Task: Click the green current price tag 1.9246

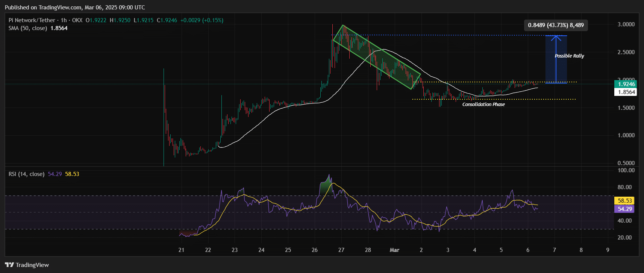Action: pyautogui.click(x=625, y=84)
